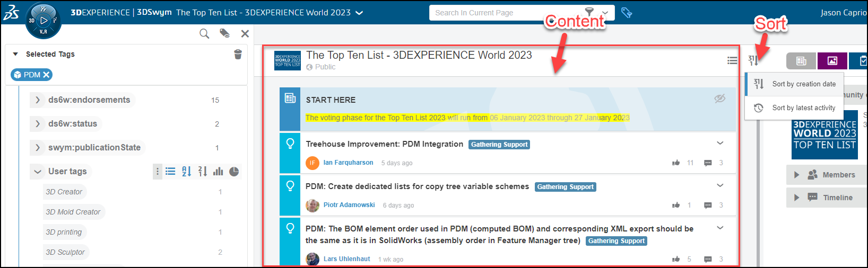868x268 pixels.
Task: Click the purple media image button
Action: (832, 61)
